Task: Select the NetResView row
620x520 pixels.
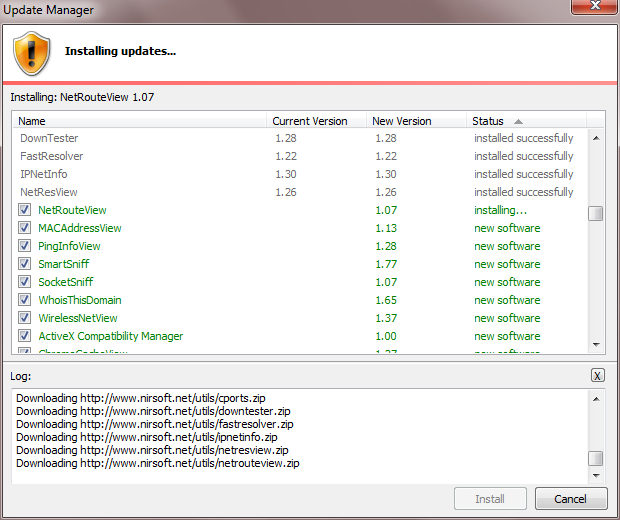Action: point(300,192)
